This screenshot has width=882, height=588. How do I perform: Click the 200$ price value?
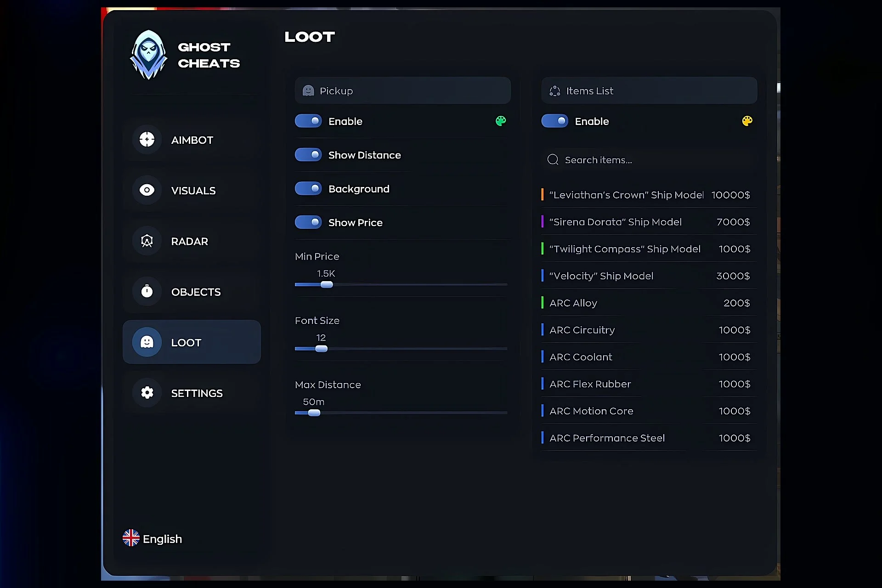(x=737, y=303)
